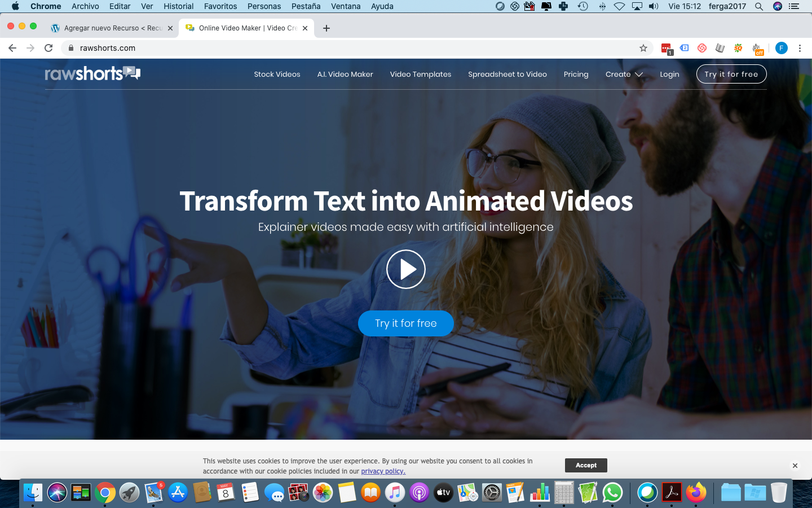
Task: Dismiss the cookie banner with the X icon
Action: 795,466
